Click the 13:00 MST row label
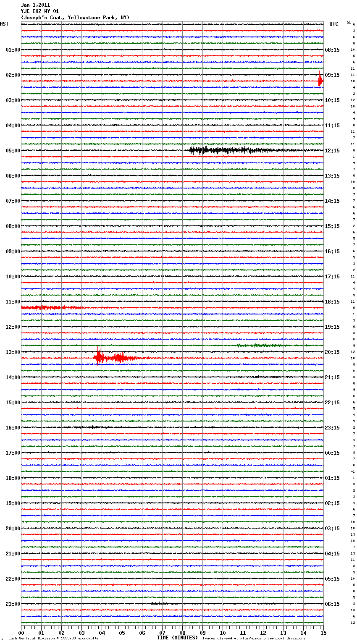The height and width of the screenshot is (644, 357). 13,352
